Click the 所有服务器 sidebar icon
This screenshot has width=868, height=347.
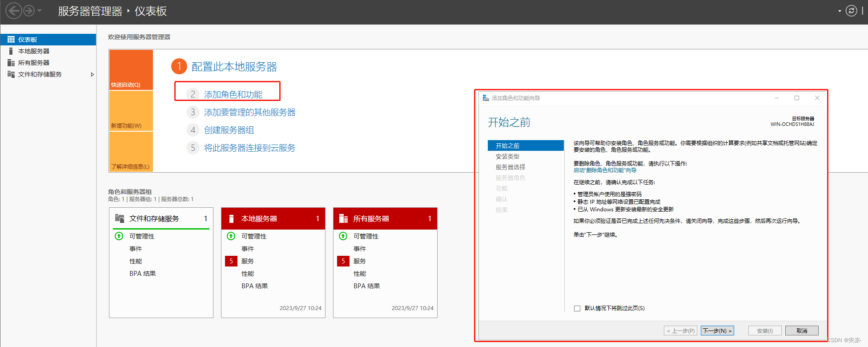coord(11,63)
